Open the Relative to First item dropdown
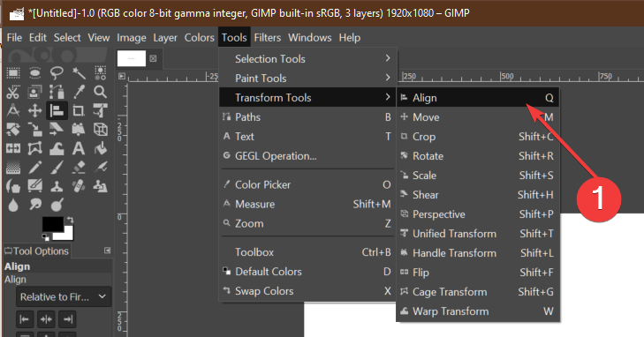This screenshot has height=337, width=644. point(64,296)
